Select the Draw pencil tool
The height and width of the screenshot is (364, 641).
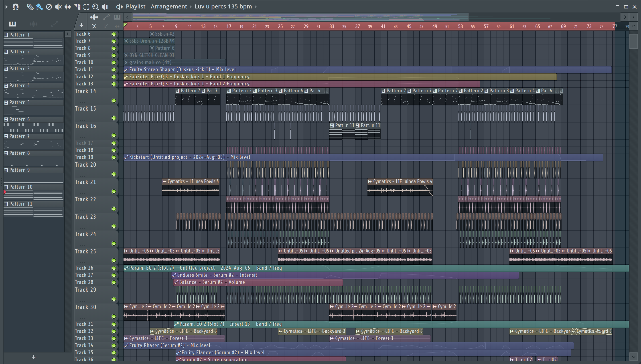pyautogui.click(x=30, y=7)
